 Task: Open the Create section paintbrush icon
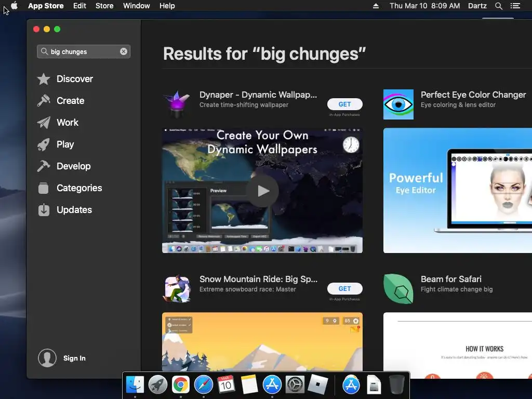pyautogui.click(x=44, y=101)
